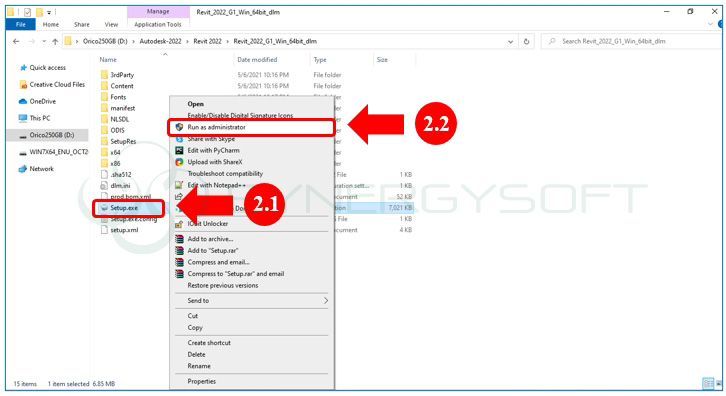This screenshot has height=396, width=726.
Task: Choose Rename in the context menu
Action: click(x=199, y=366)
